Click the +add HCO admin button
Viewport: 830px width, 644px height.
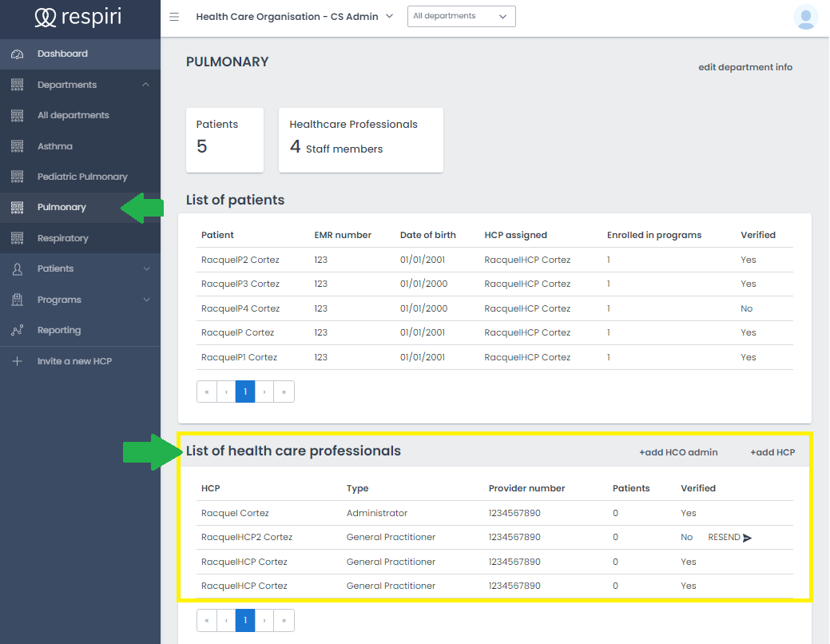[x=678, y=452]
